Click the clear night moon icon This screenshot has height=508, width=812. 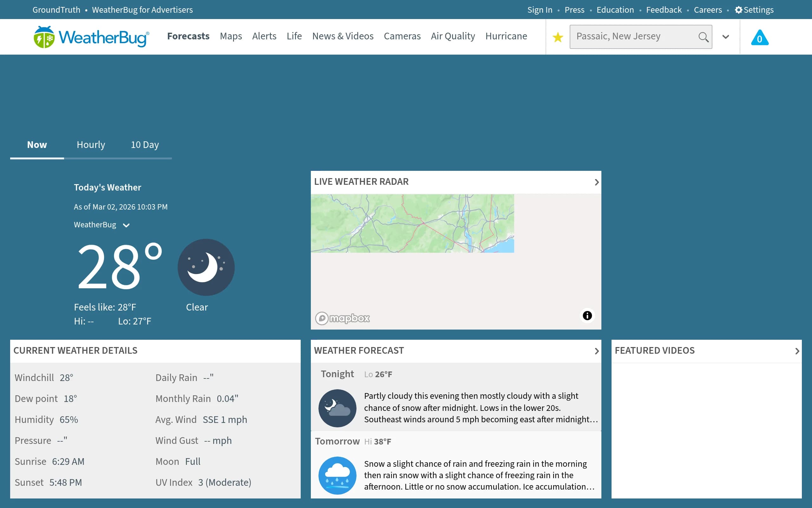[x=206, y=267]
